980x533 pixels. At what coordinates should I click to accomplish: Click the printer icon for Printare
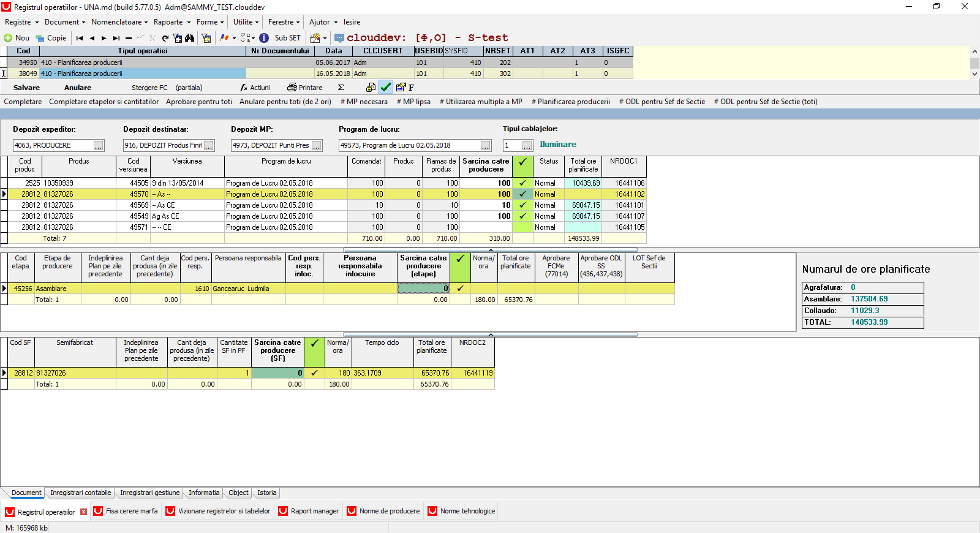(292, 88)
